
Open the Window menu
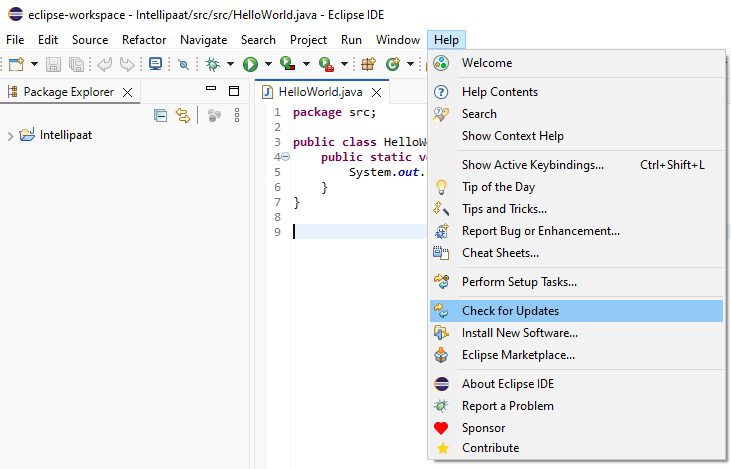(398, 40)
